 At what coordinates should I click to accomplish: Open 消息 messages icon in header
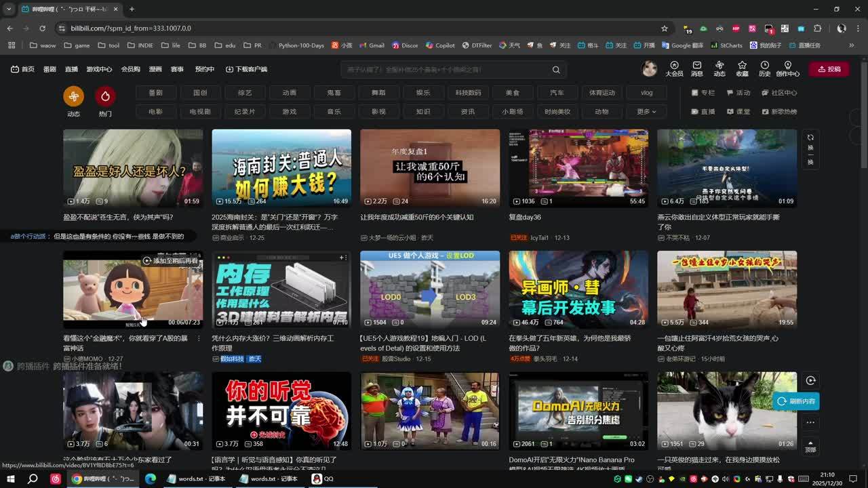coord(696,68)
